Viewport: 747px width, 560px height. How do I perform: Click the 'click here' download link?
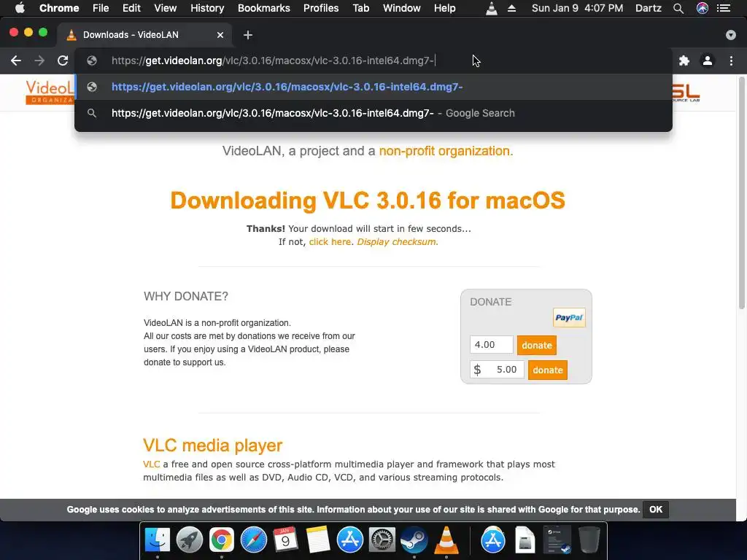pos(330,242)
